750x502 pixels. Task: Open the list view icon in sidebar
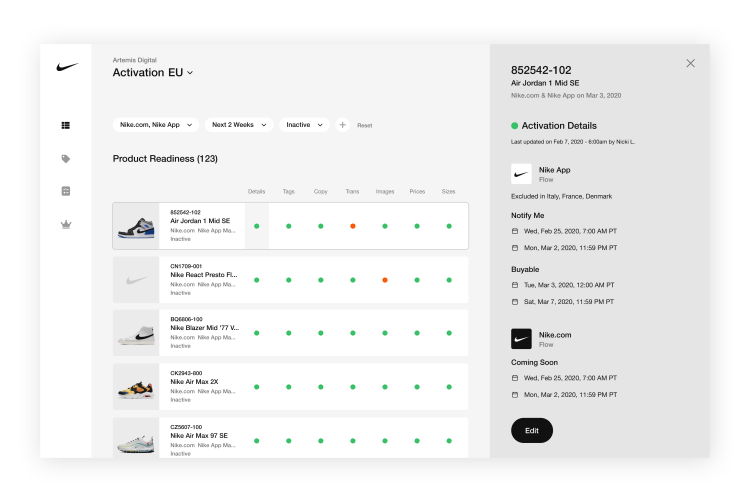pyautogui.click(x=66, y=125)
